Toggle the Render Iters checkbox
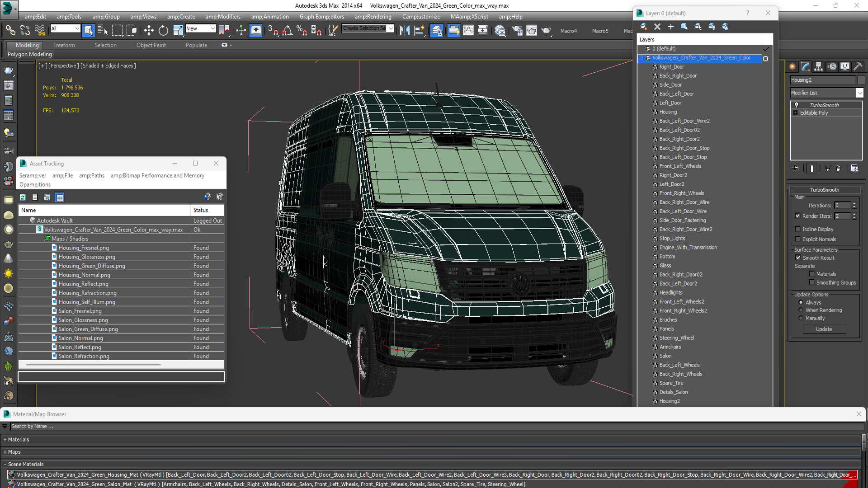Image resolution: width=868 pixels, height=488 pixels. pos(798,216)
